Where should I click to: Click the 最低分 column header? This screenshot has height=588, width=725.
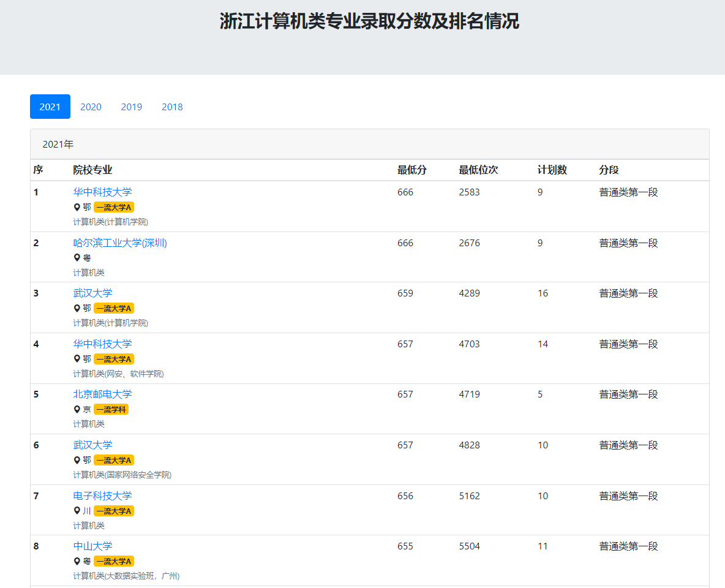[x=412, y=170]
